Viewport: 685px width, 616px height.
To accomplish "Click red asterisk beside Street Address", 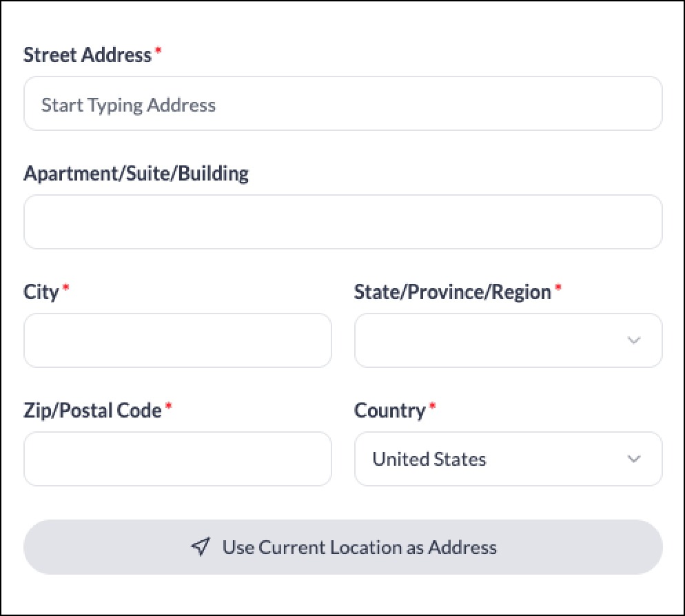I will click(158, 51).
